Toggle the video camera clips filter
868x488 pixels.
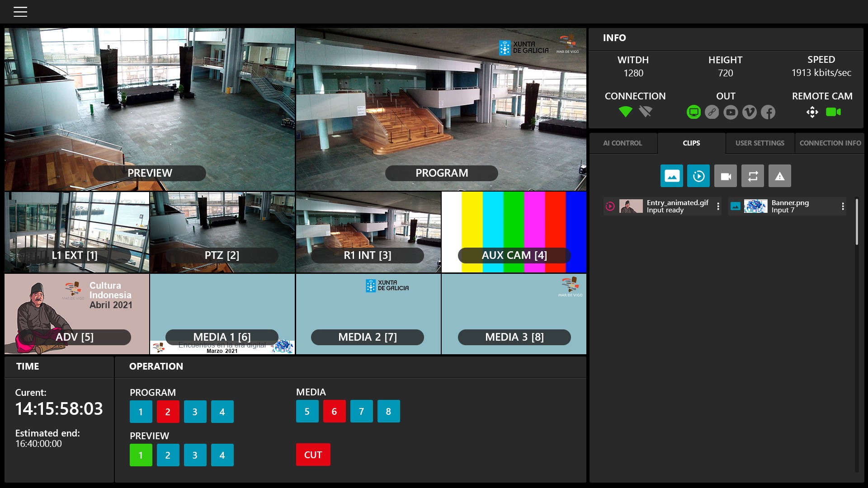(x=726, y=176)
